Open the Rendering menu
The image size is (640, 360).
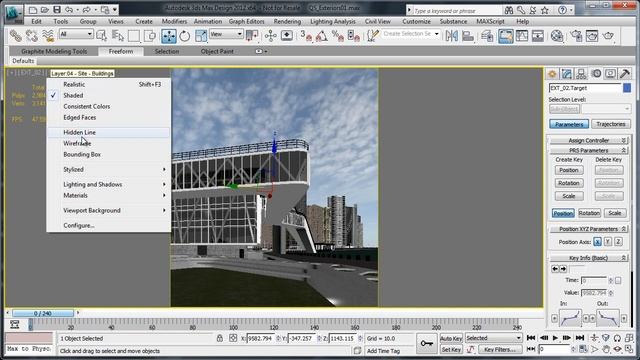287,21
